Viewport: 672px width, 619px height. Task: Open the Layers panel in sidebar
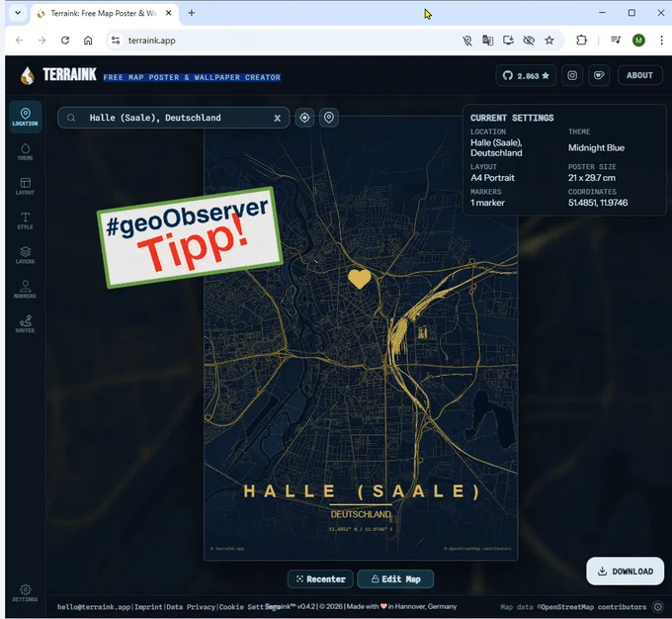click(x=26, y=255)
